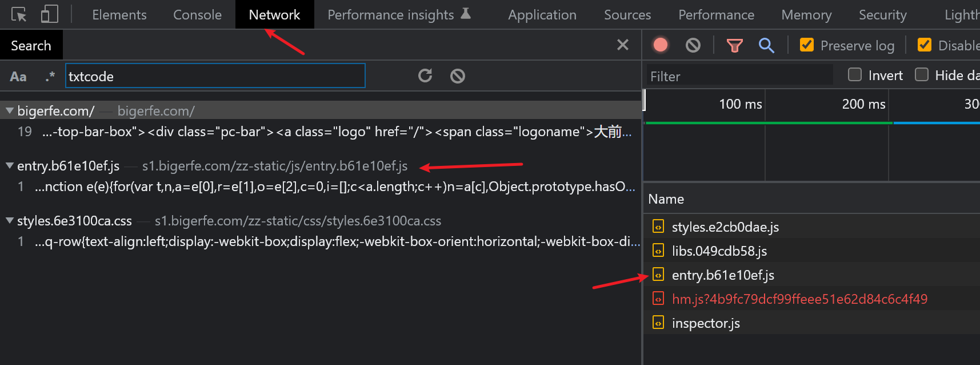Click the inspect element picker icon
Viewport: 980px width, 365px height.
(x=19, y=15)
